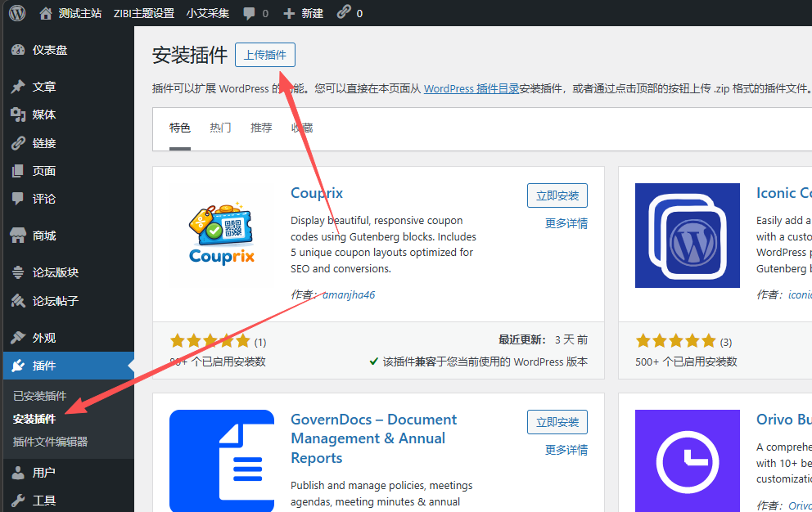The image size is (812, 512).
Task: Install GovernDocs plugin with 立即安装
Action: (557, 422)
